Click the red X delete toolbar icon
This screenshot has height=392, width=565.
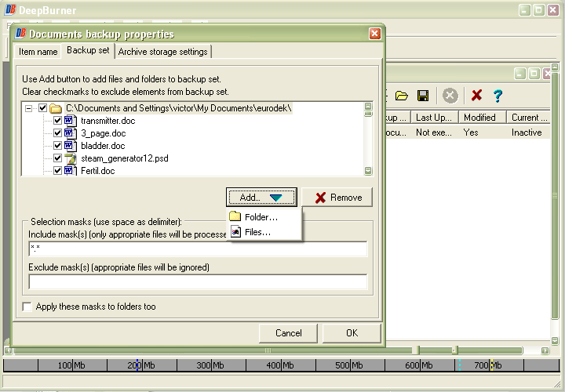point(477,96)
